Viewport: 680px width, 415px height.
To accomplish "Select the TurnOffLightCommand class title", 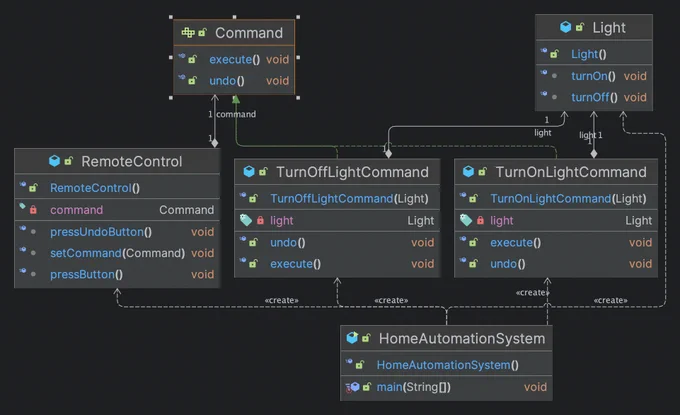I will (x=352, y=172).
